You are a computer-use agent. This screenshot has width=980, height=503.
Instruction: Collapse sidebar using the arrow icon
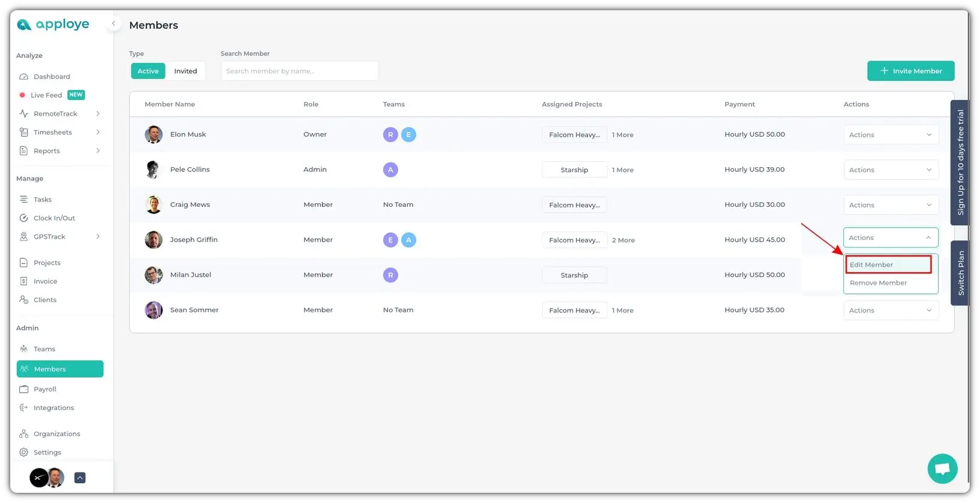point(113,24)
